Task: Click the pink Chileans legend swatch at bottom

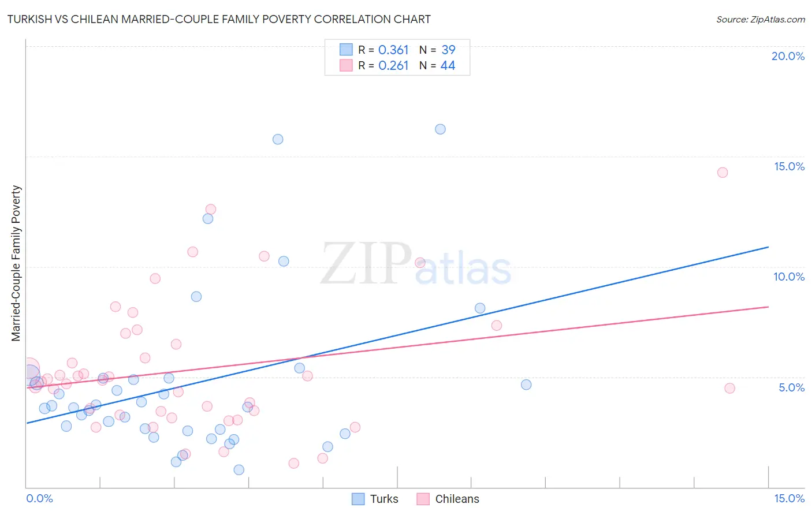Action: tap(423, 499)
